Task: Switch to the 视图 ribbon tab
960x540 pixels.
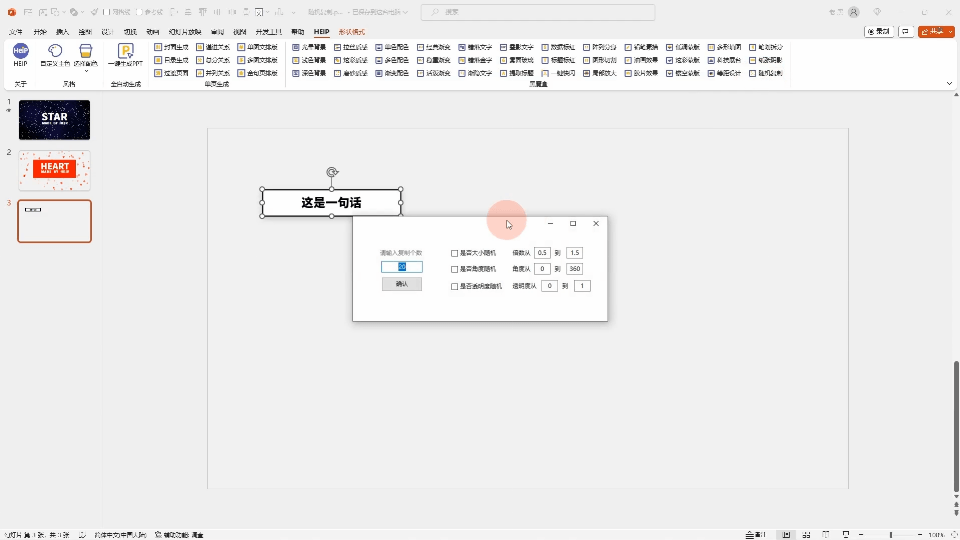Action: click(x=240, y=32)
